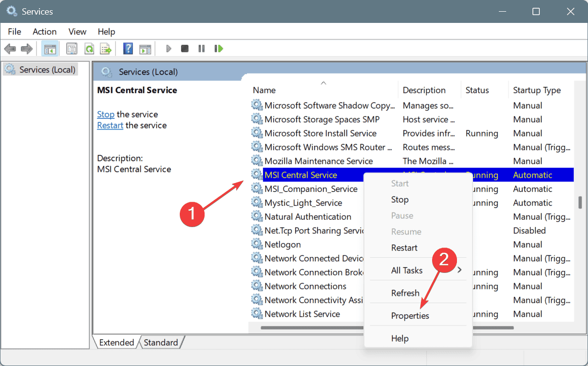Viewport: 588px width, 366px height.
Task: Click gear icon of Microsoft Storage Spaces SMP
Action: (x=257, y=119)
